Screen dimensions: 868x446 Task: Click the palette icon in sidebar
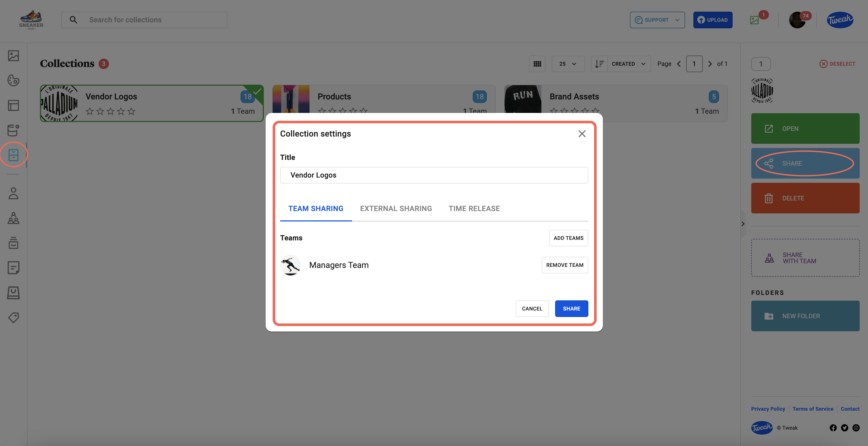coord(13,80)
